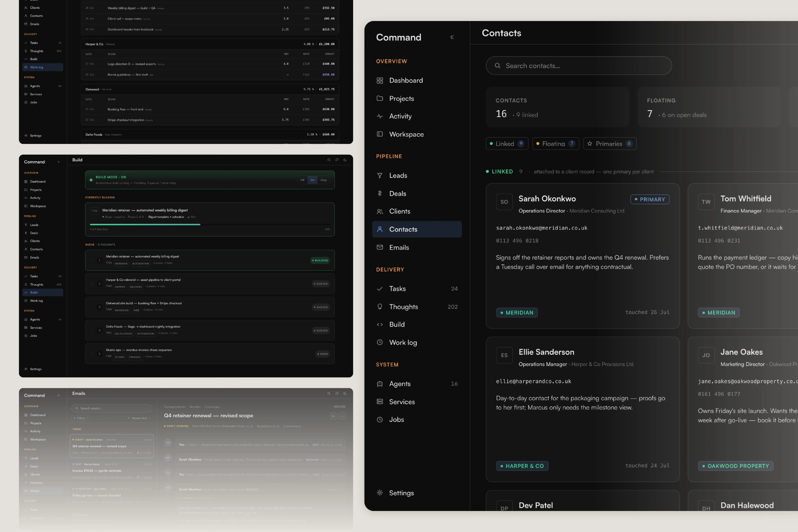Click the Clients people icon in Contacts window

click(x=380, y=211)
